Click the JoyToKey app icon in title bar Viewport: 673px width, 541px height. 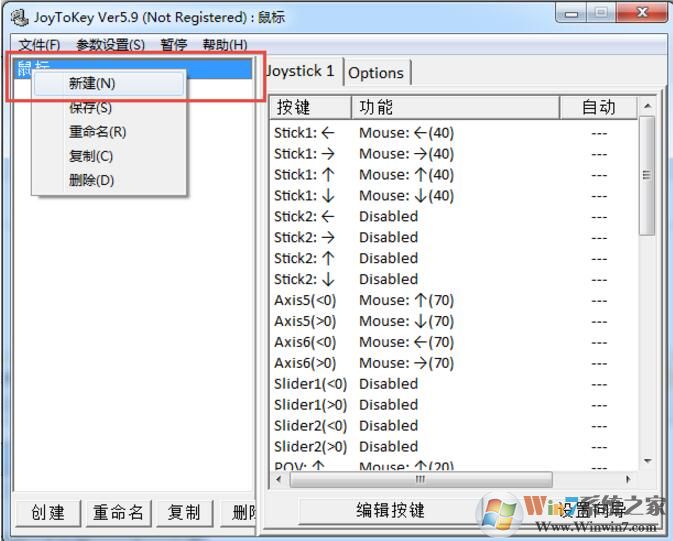tap(19, 18)
